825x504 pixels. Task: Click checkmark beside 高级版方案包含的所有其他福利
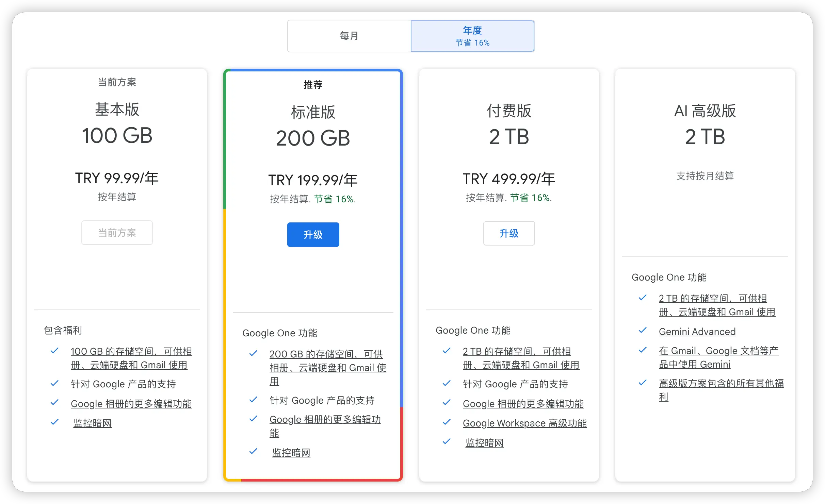click(x=643, y=383)
